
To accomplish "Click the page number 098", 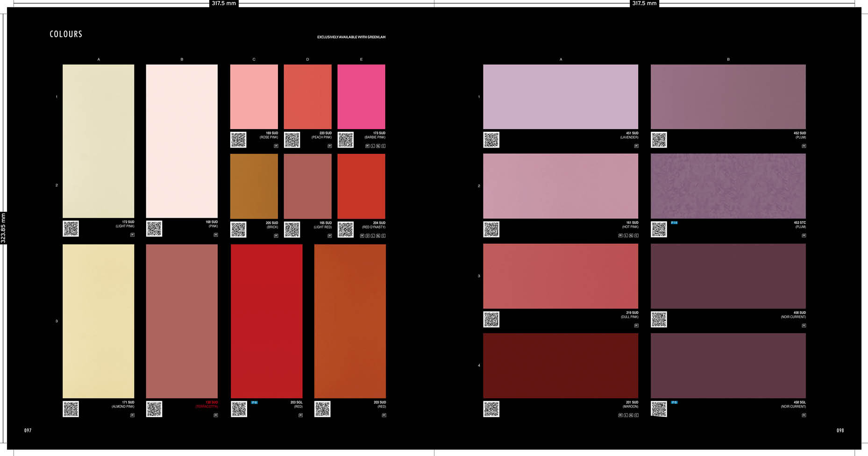I will point(840,430).
